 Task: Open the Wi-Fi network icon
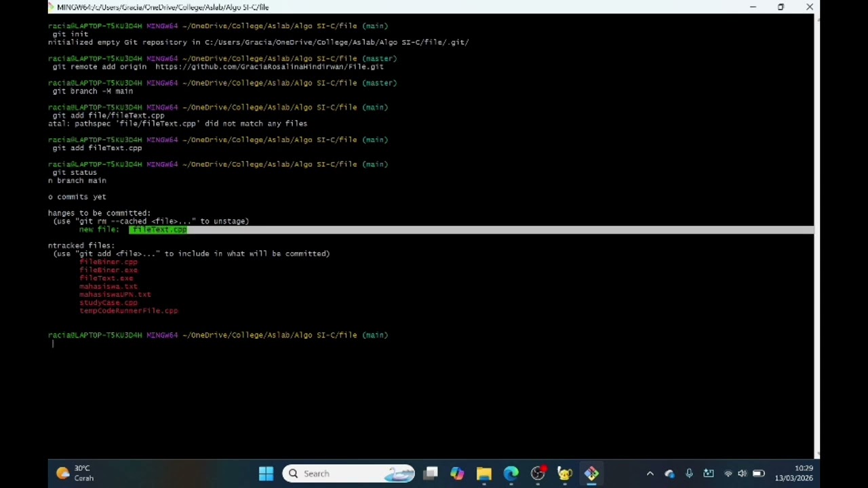[x=728, y=474]
